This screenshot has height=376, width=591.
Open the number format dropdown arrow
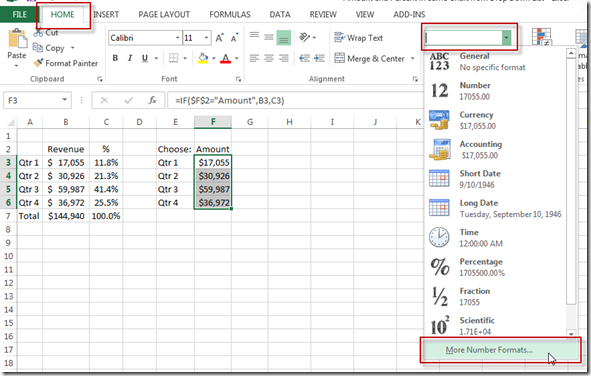point(506,38)
